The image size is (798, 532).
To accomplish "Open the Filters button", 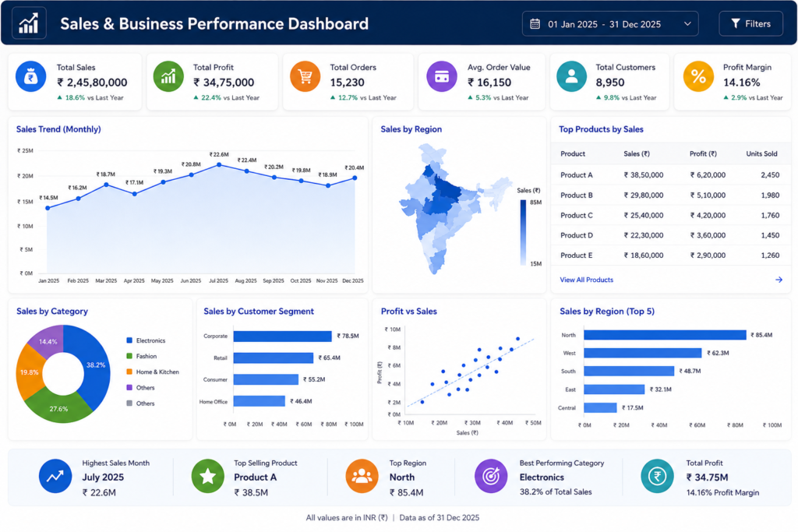I will click(x=750, y=24).
